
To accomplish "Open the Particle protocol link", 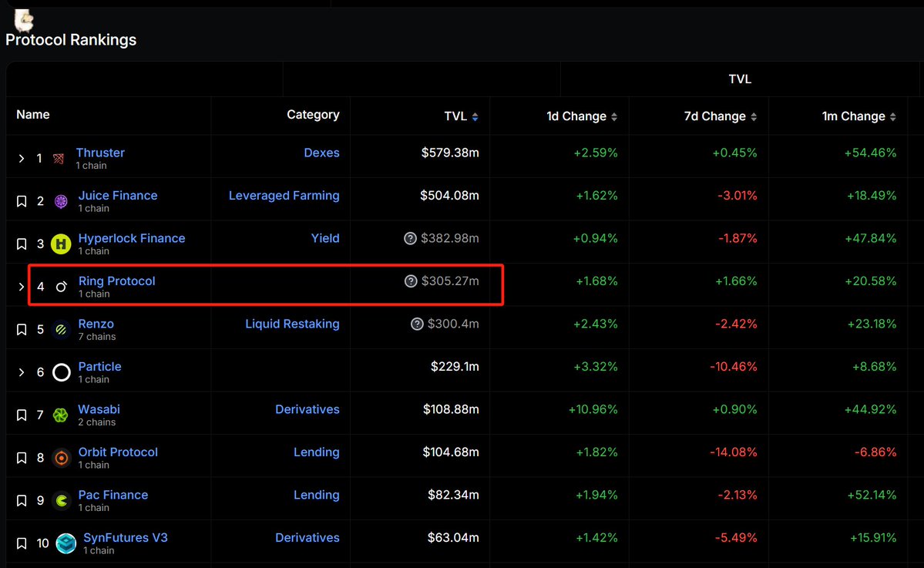I will point(99,367).
